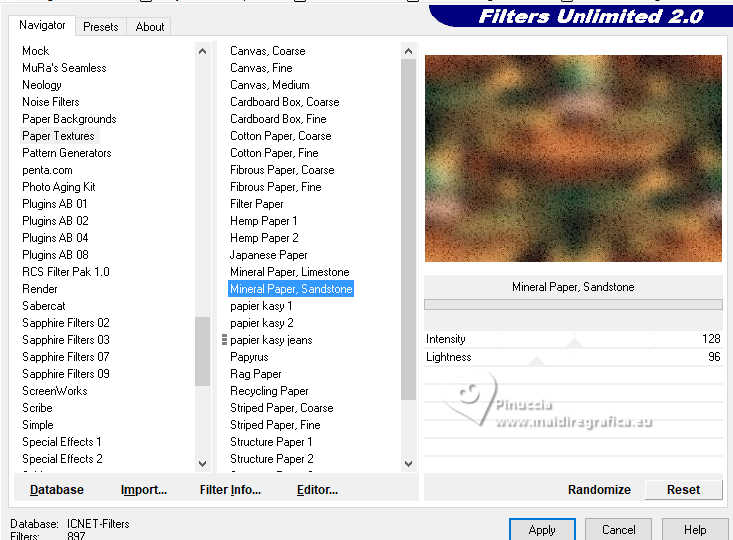
Task: Select the Simple category
Action: click(x=37, y=425)
